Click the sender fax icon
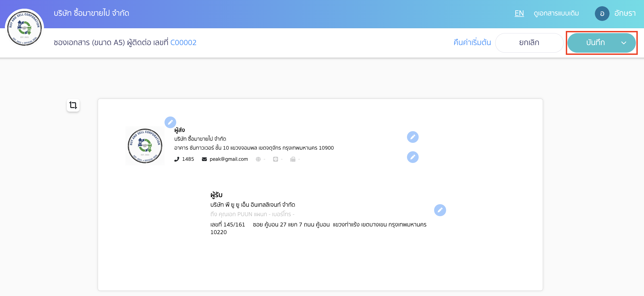 point(293,159)
